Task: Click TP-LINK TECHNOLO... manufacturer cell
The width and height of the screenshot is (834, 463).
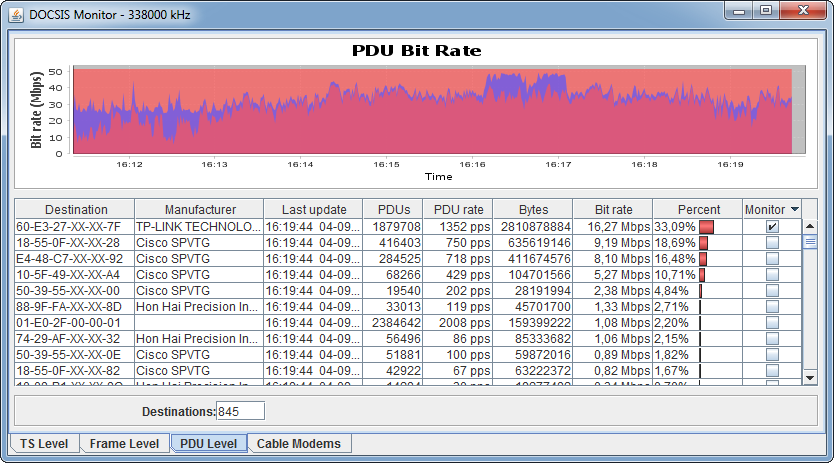Action: click(x=198, y=227)
